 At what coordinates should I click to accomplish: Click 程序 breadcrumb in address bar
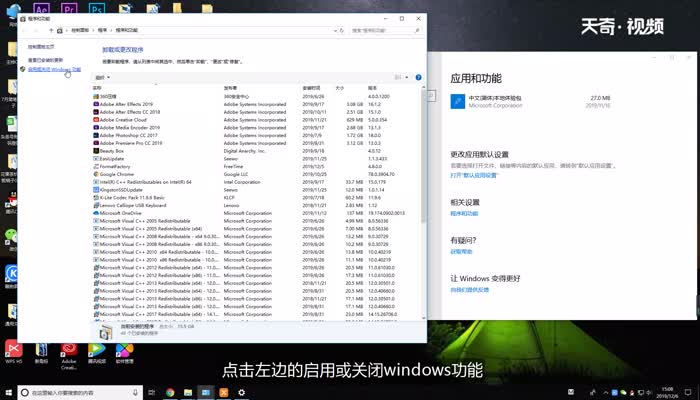tap(102, 30)
